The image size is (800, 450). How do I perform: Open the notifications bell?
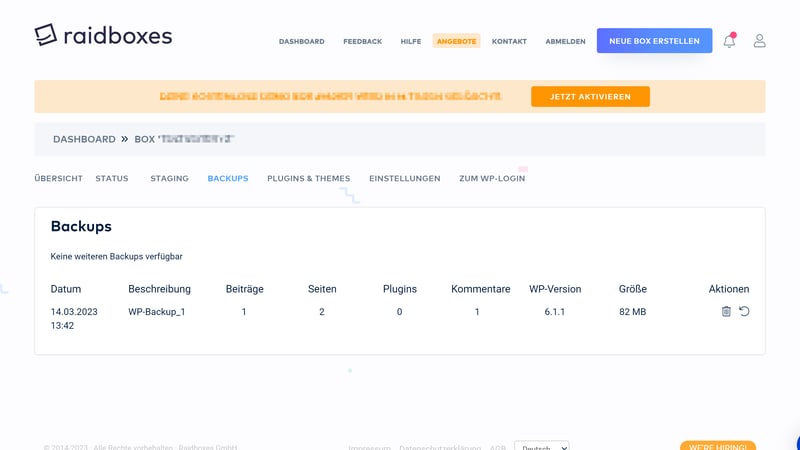pos(729,41)
